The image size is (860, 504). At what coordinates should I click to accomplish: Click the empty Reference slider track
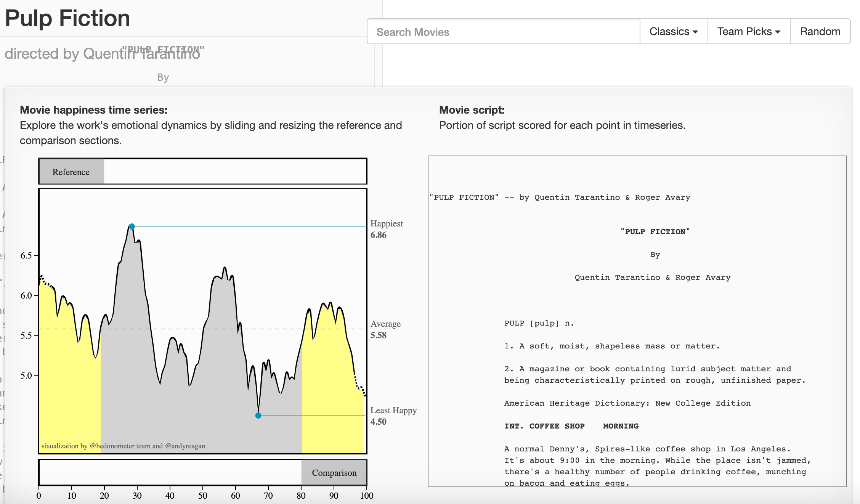(x=234, y=172)
